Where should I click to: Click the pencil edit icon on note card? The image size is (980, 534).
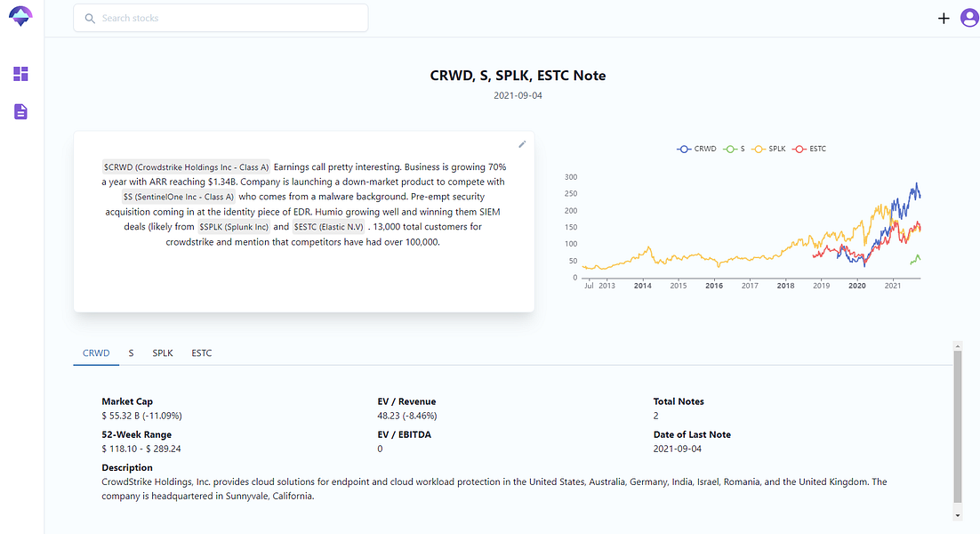pos(523,144)
